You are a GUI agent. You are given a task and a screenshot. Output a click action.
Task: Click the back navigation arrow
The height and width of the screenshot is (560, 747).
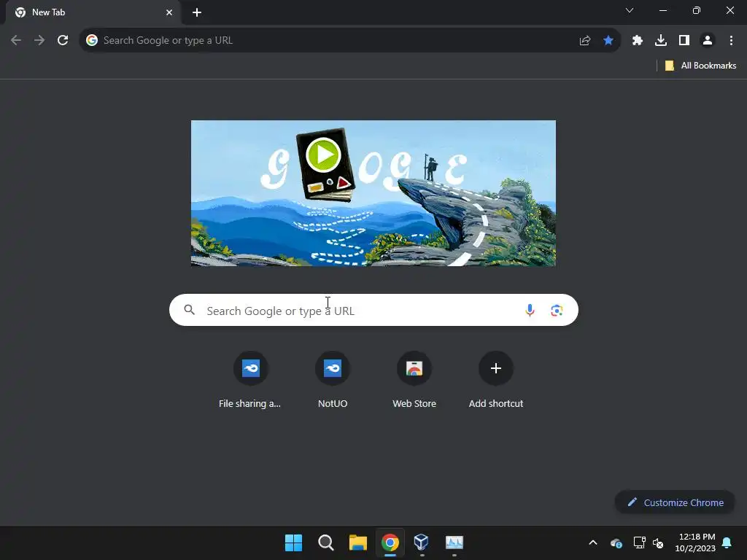tap(16, 41)
